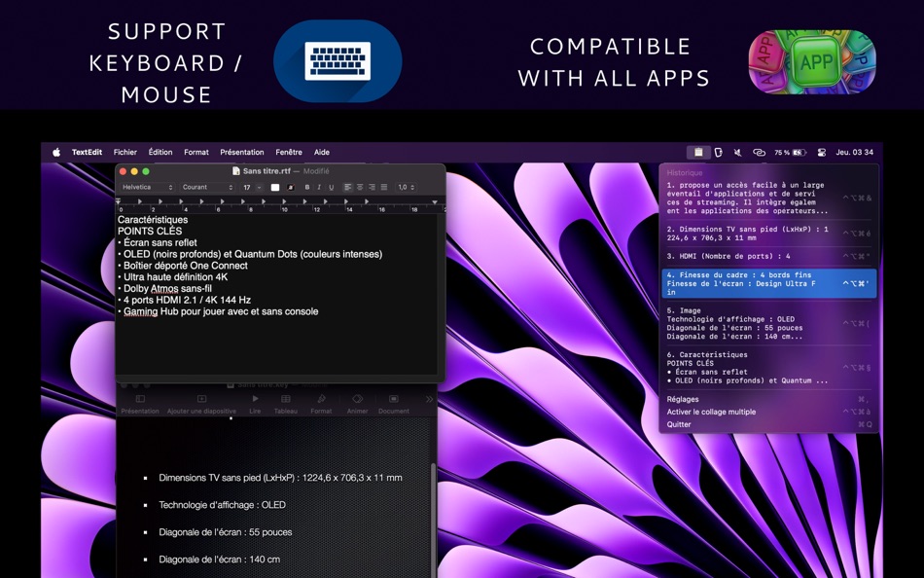Paste history item 6 'Caractéristiques POINTS CLÉS'
This screenshot has height=578, width=924.
tap(768, 368)
